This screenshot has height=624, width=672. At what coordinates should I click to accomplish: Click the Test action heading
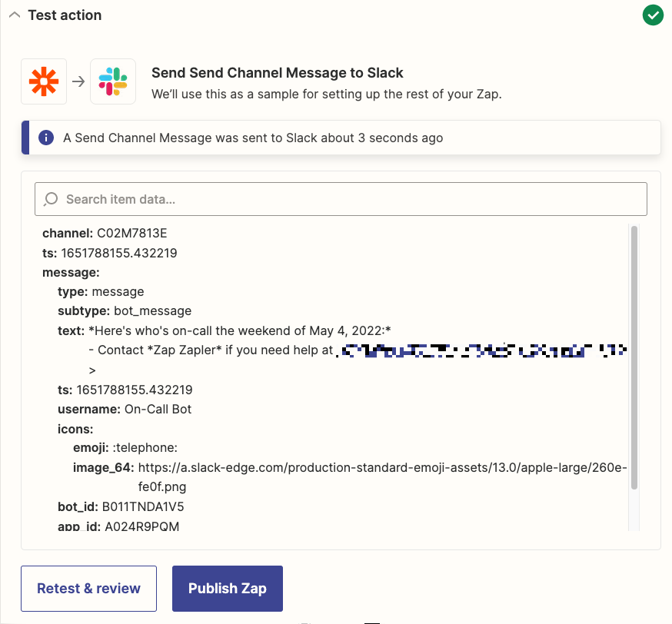pos(65,15)
